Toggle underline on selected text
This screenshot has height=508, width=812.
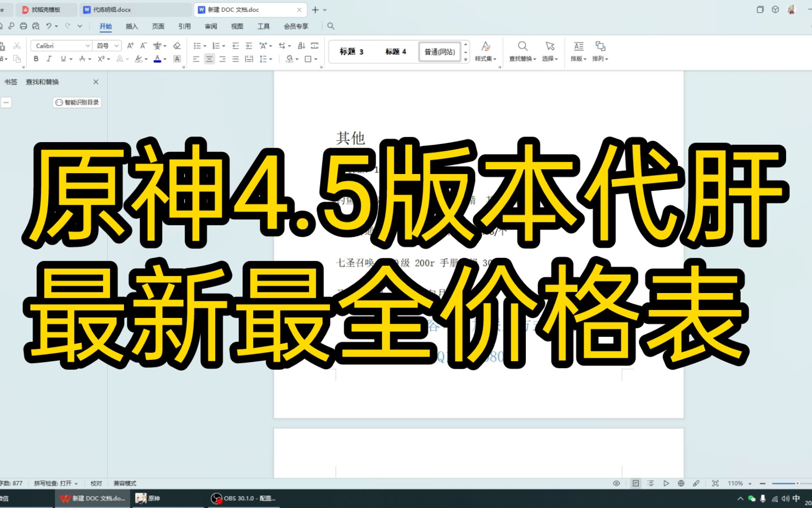click(x=63, y=59)
